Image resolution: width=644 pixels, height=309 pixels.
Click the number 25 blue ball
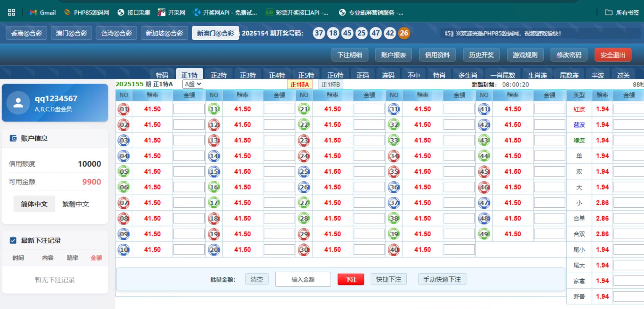tap(304, 172)
